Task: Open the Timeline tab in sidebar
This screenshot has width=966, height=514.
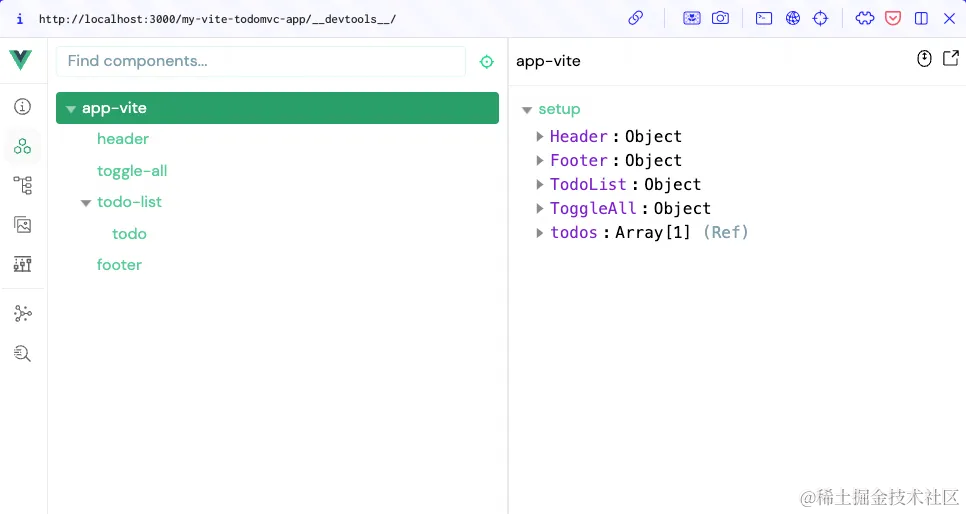Action: (x=22, y=264)
